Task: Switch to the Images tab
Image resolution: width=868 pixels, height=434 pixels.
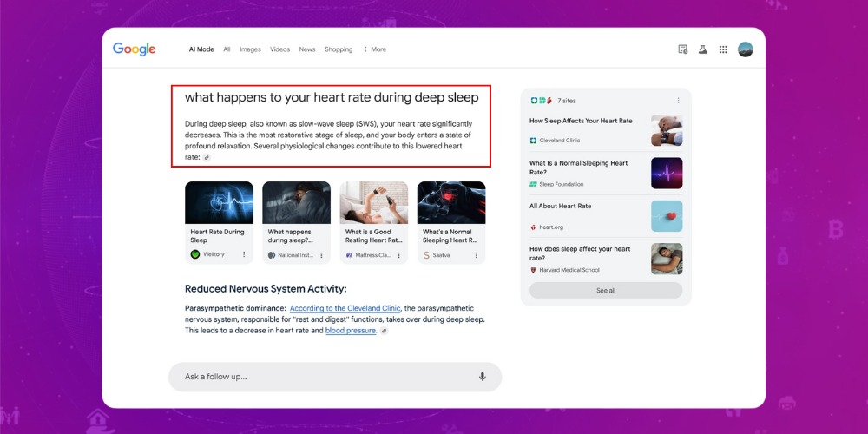Action: pos(250,49)
